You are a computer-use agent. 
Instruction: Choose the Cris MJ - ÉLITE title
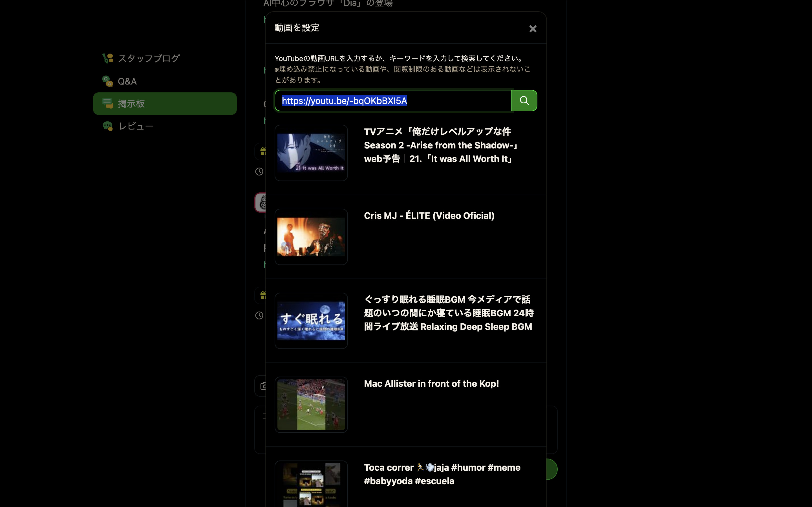429,215
